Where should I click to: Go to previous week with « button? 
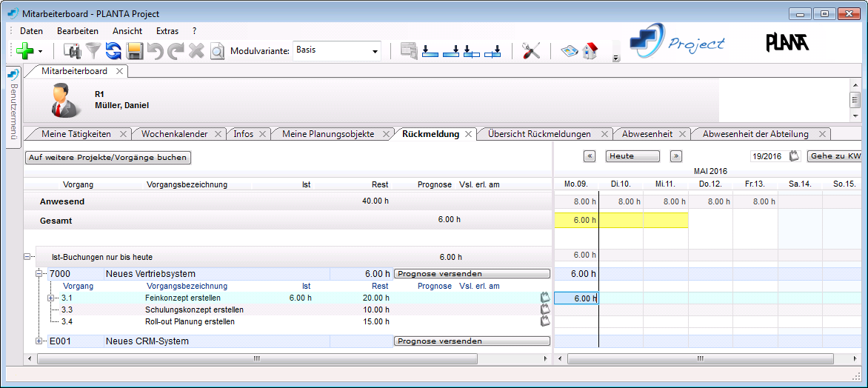pos(590,156)
